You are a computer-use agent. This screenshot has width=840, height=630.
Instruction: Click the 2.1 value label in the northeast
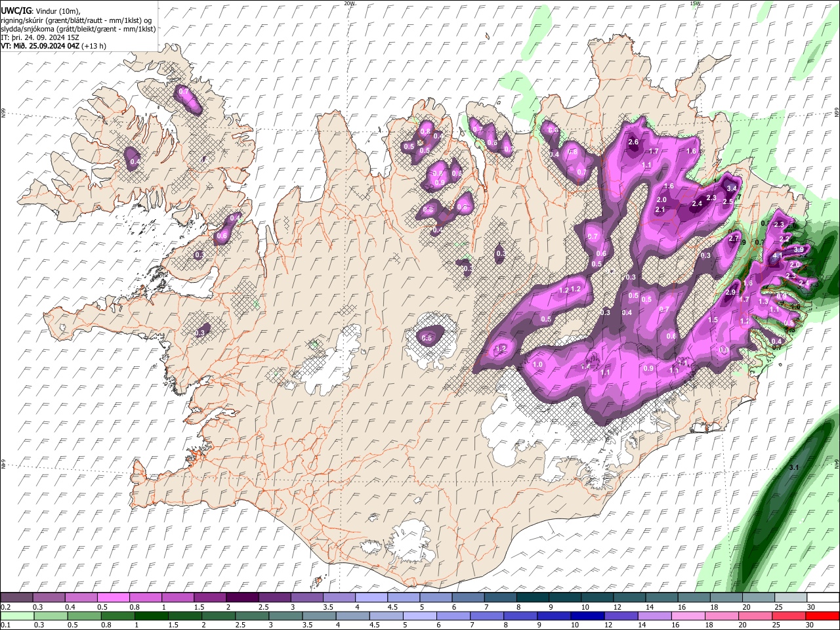(660, 209)
